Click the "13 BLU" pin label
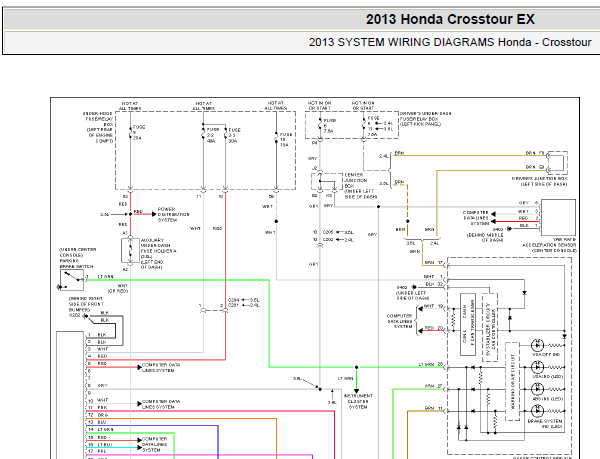Image resolution: width=600 pixels, height=459 pixels. click(x=97, y=422)
